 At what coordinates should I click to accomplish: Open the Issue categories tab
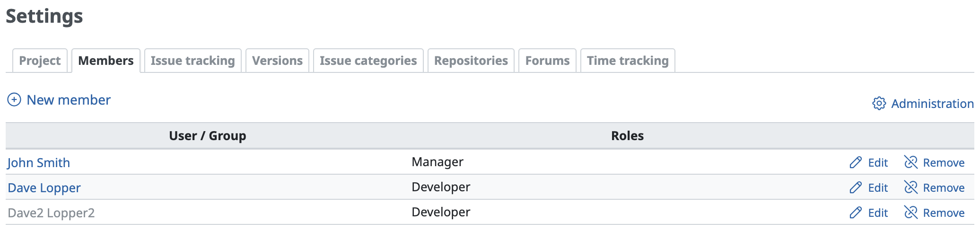pos(368,61)
